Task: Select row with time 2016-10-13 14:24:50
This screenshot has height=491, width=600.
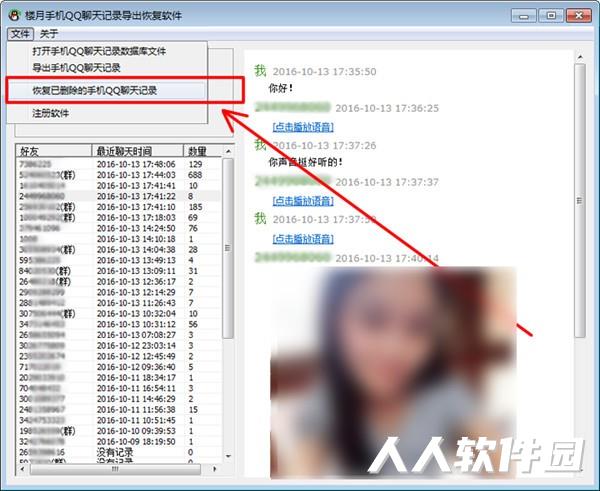Action: [x=118, y=228]
